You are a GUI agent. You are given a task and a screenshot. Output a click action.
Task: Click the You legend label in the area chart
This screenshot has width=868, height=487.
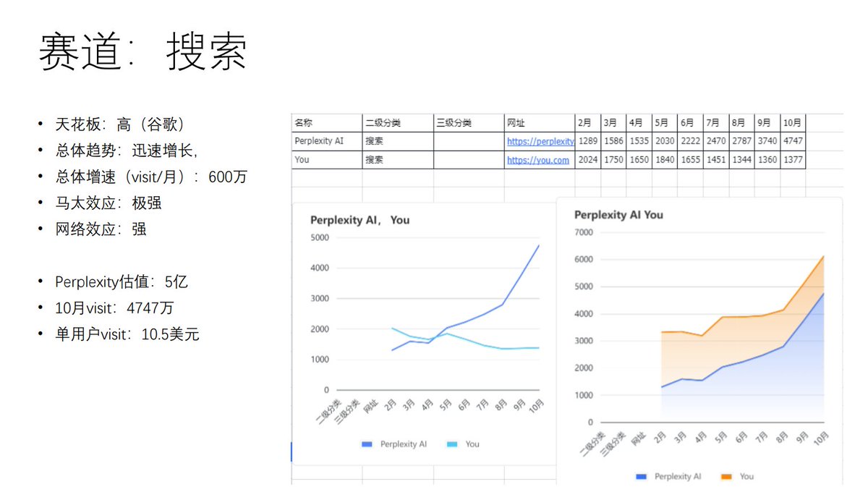pos(747,476)
